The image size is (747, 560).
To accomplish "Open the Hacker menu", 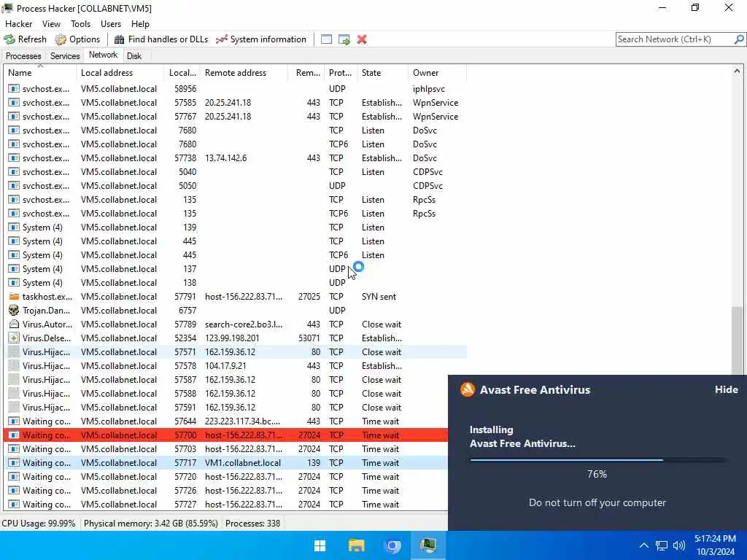I will coord(18,24).
